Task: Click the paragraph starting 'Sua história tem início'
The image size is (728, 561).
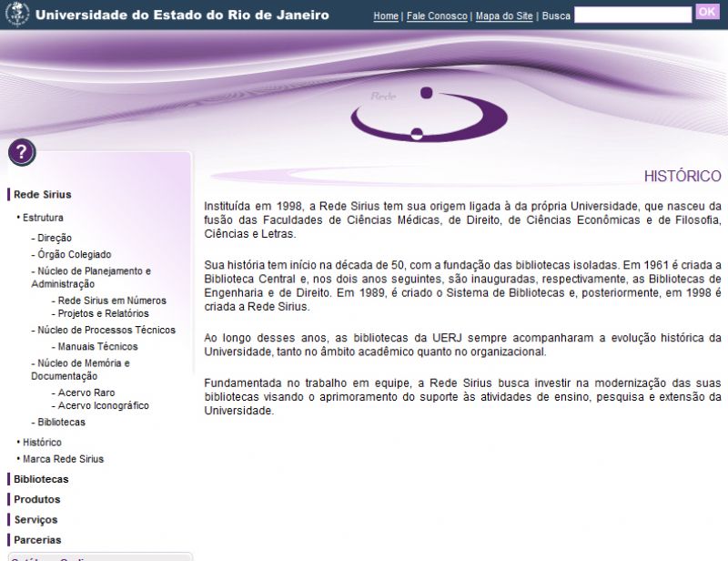Action: [462, 286]
